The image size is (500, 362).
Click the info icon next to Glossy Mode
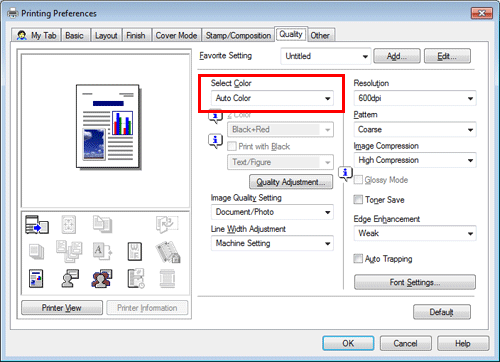point(345,173)
